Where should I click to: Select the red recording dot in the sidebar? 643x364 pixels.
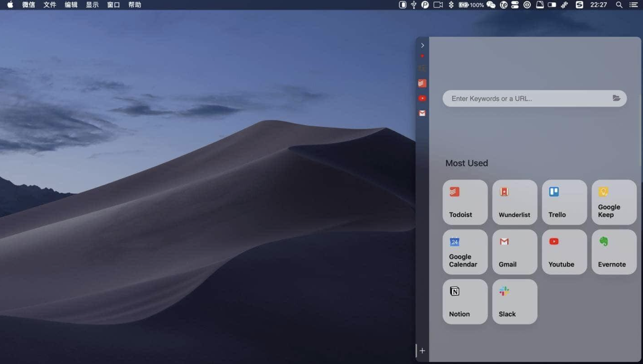(422, 56)
